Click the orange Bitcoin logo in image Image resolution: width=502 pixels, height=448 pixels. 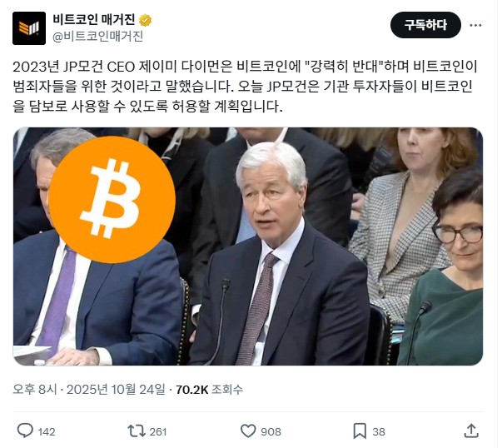pos(112,200)
